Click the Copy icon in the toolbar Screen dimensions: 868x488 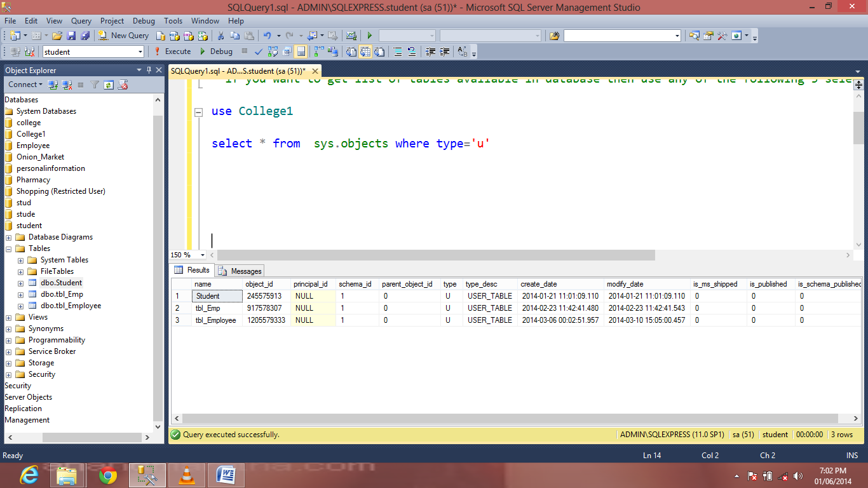234,36
